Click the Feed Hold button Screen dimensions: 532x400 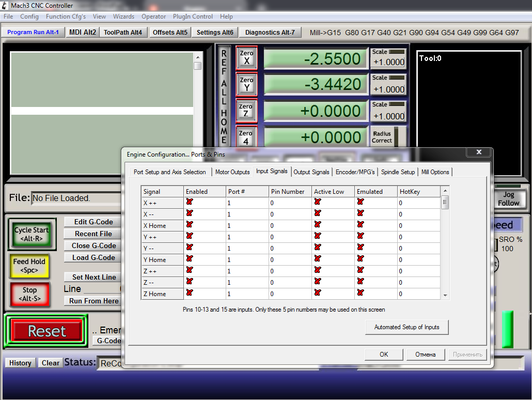tap(29, 266)
